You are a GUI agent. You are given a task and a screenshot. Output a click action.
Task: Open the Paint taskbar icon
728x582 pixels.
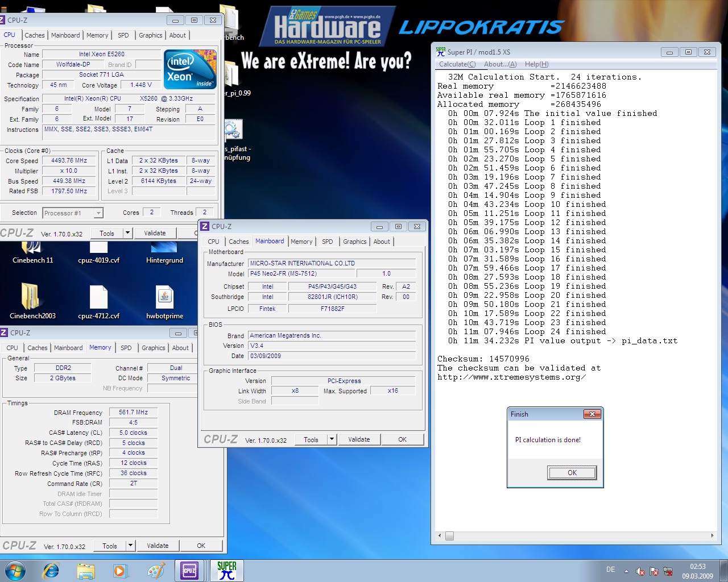click(155, 571)
